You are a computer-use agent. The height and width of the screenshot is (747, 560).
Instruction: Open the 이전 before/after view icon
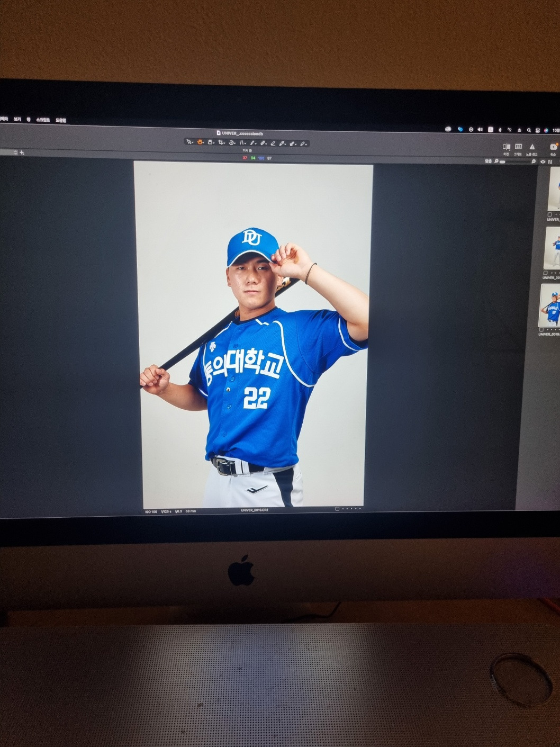click(507, 147)
